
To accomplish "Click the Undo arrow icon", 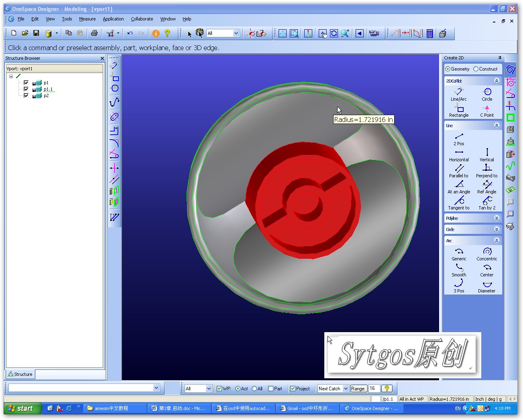I will coord(130,33).
